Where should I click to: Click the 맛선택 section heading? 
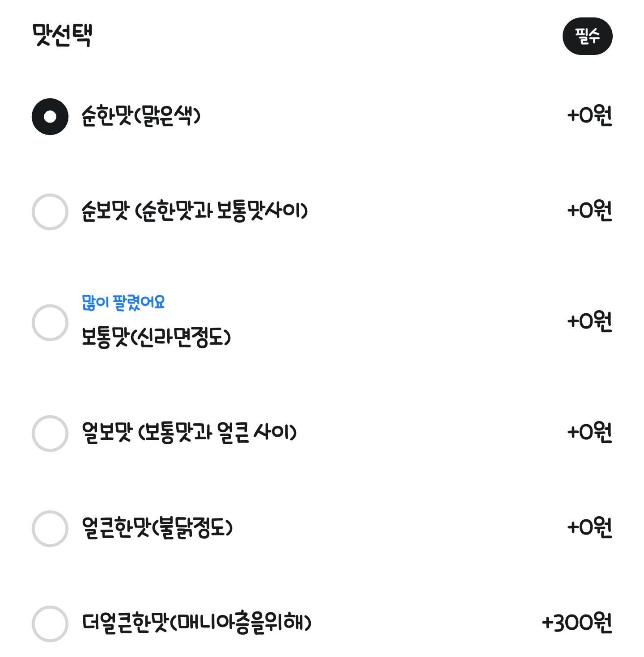(x=62, y=35)
